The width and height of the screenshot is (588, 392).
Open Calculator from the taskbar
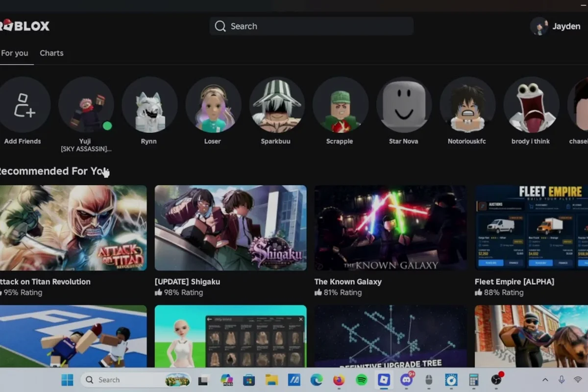[x=473, y=380]
